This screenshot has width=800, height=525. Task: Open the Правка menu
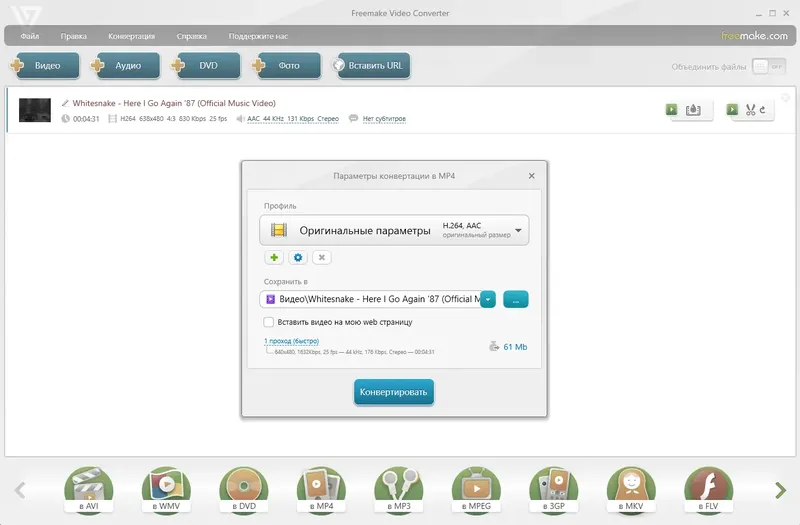73,36
